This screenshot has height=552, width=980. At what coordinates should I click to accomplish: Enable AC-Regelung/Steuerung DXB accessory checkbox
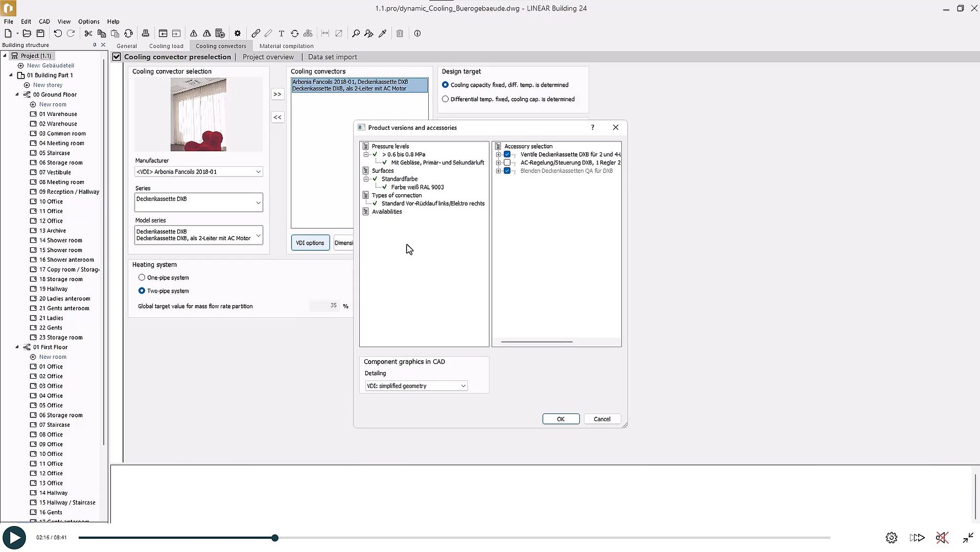tap(507, 163)
